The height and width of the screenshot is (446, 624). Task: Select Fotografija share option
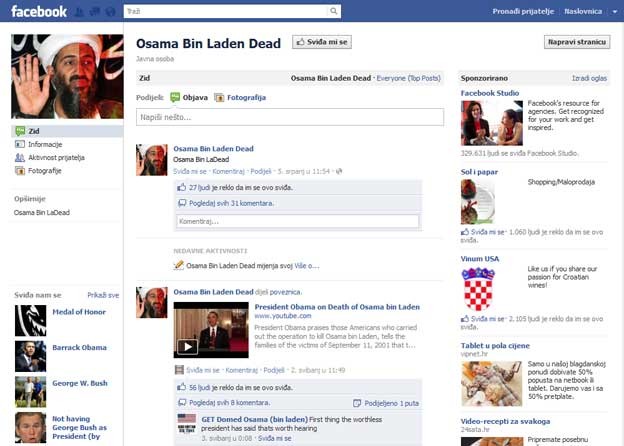(246, 97)
